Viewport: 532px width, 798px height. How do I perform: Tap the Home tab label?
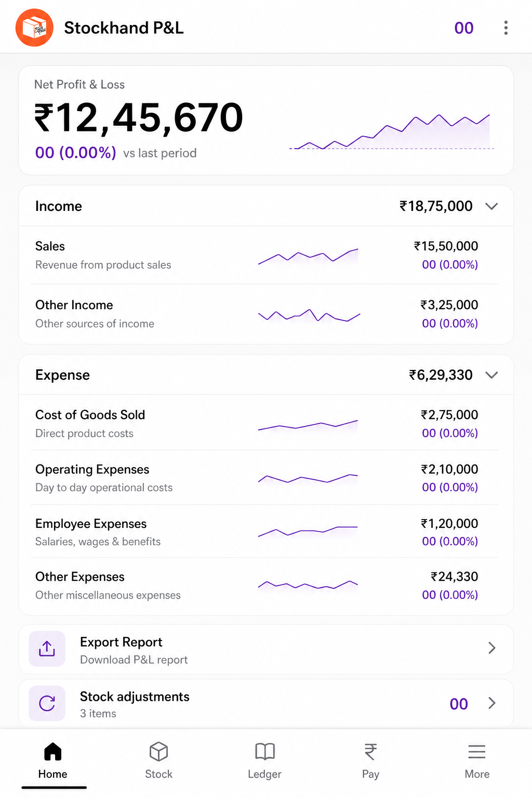coord(53,774)
